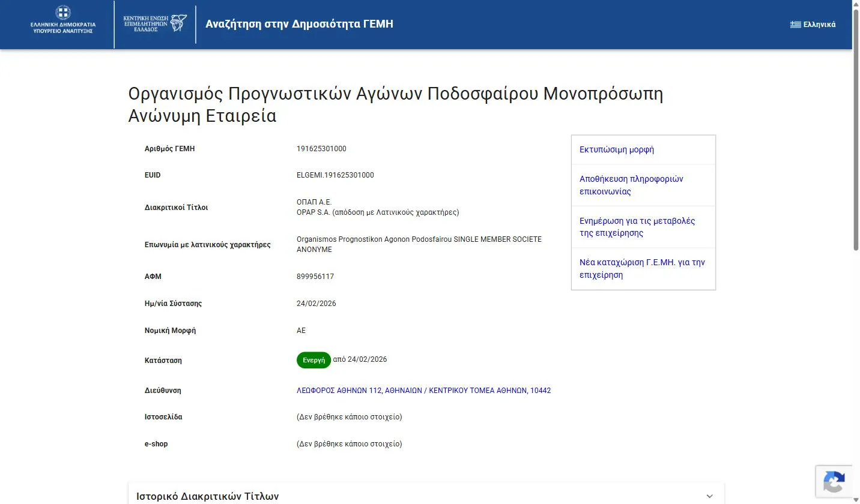
Task: Click the Κατάσταση label
Action: pyautogui.click(x=163, y=361)
